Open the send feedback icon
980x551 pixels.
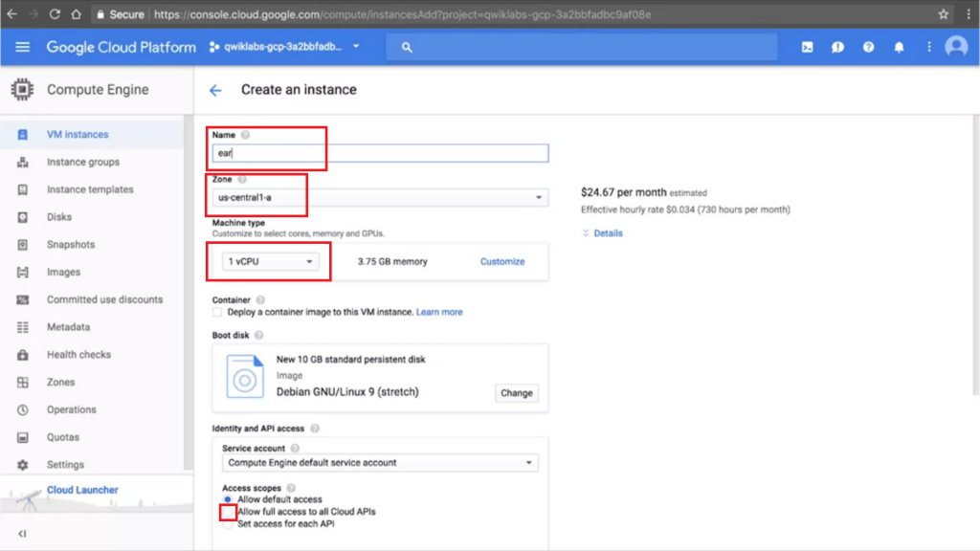(837, 47)
